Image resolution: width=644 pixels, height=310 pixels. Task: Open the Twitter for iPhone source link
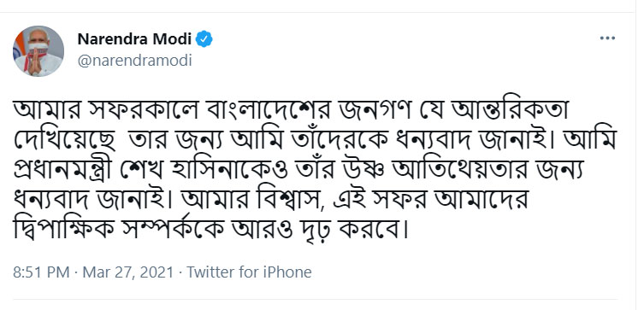pyautogui.click(x=249, y=272)
